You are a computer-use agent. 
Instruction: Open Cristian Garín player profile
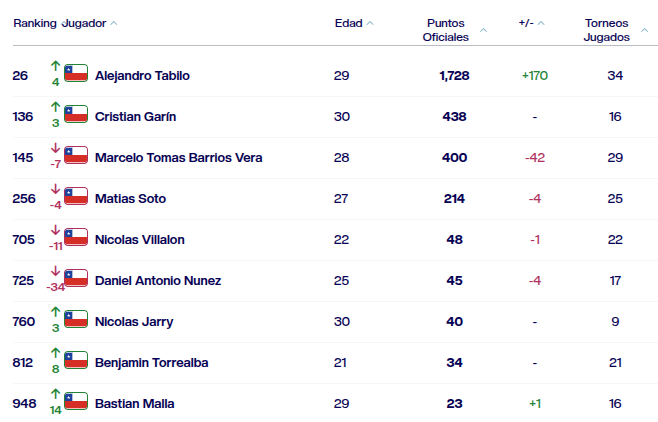click(136, 117)
